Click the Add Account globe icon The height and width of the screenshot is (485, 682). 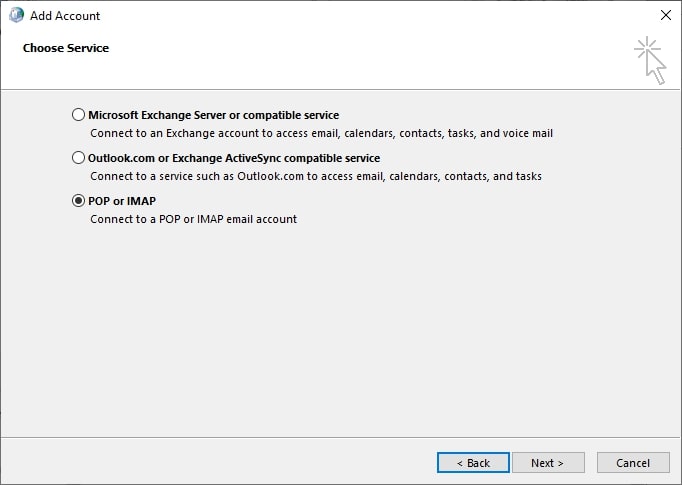pos(17,15)
